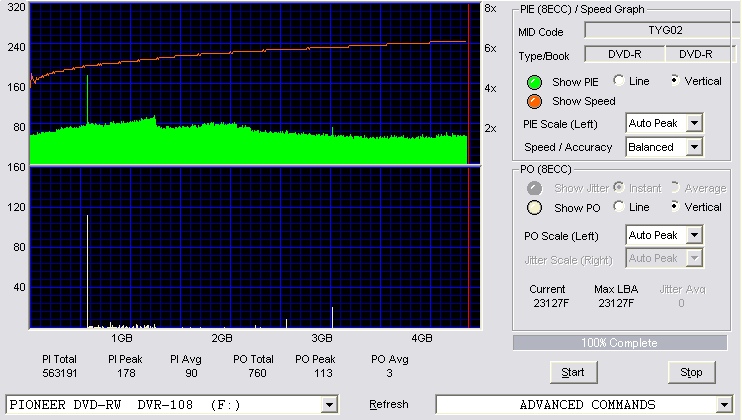Select the Instant jitter radio option

(x=618, y=187)
